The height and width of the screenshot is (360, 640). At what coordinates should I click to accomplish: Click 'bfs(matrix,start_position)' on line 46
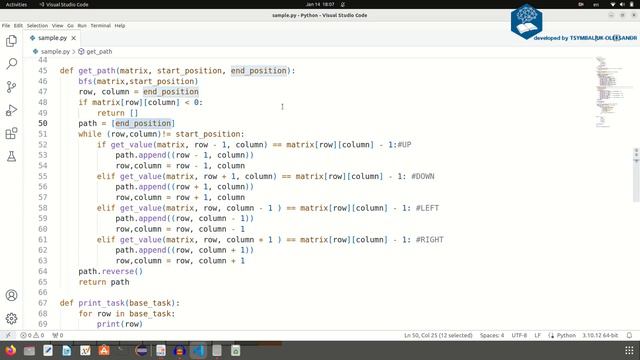point(138,81)
